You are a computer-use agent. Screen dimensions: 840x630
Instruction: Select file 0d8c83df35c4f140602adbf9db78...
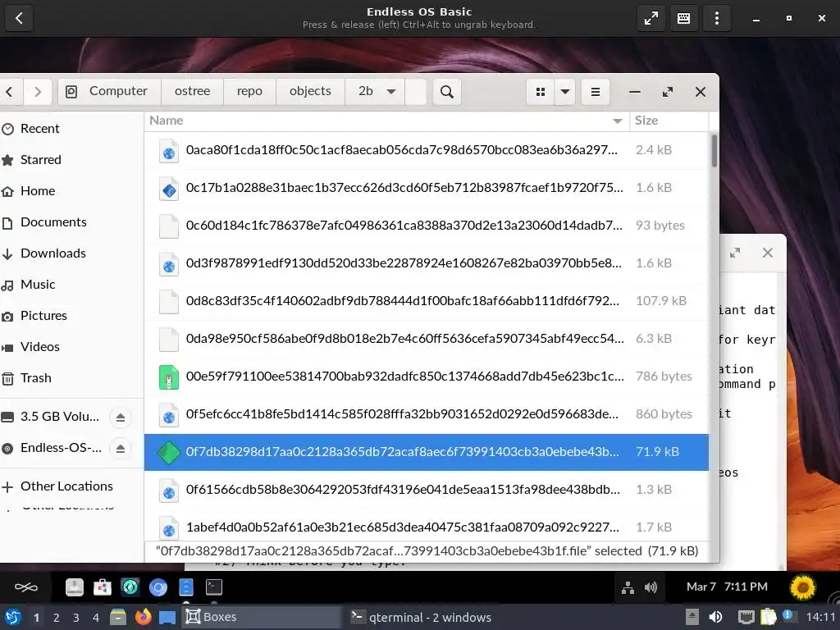click(427, 301)
